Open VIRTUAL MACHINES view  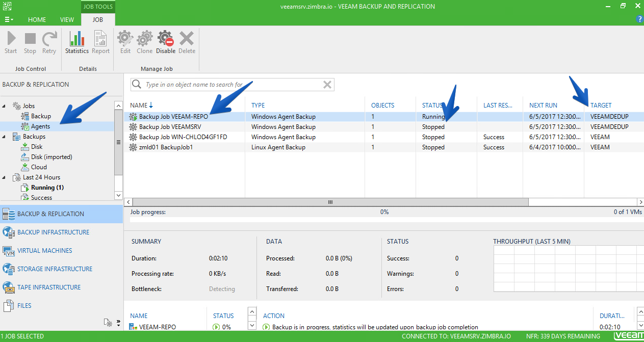(x=44, y=251)
